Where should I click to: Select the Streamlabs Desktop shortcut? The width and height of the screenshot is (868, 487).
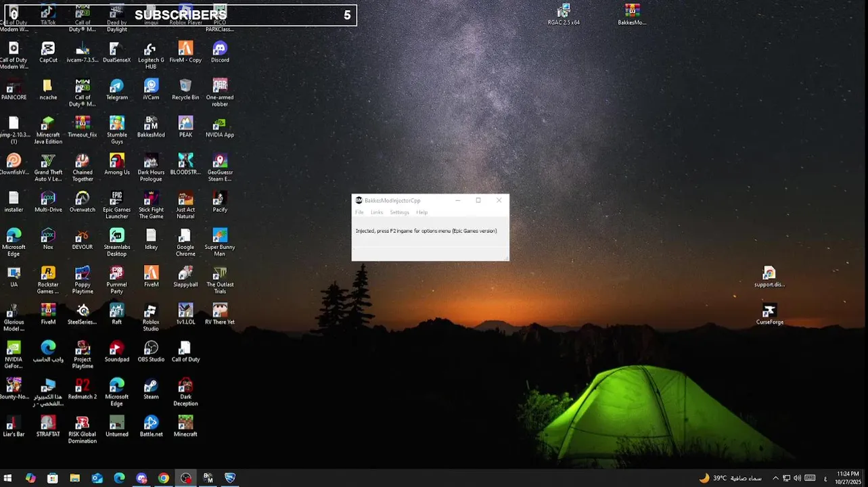116,243
